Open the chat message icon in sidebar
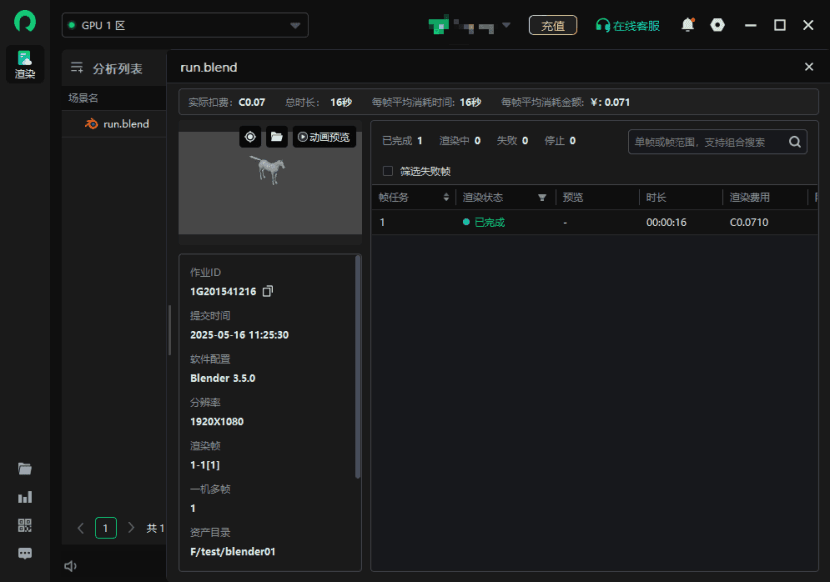Screen dimensions: 830x583 coord(25,553)
